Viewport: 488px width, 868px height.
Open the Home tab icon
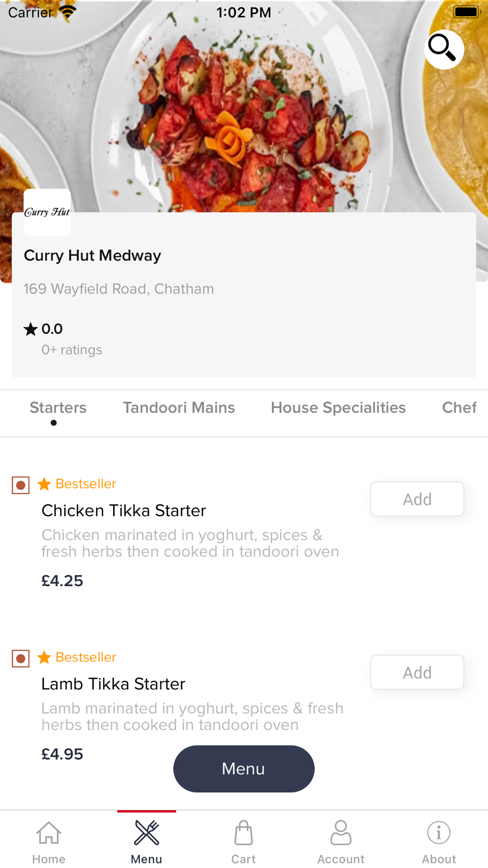click(49, 833)
